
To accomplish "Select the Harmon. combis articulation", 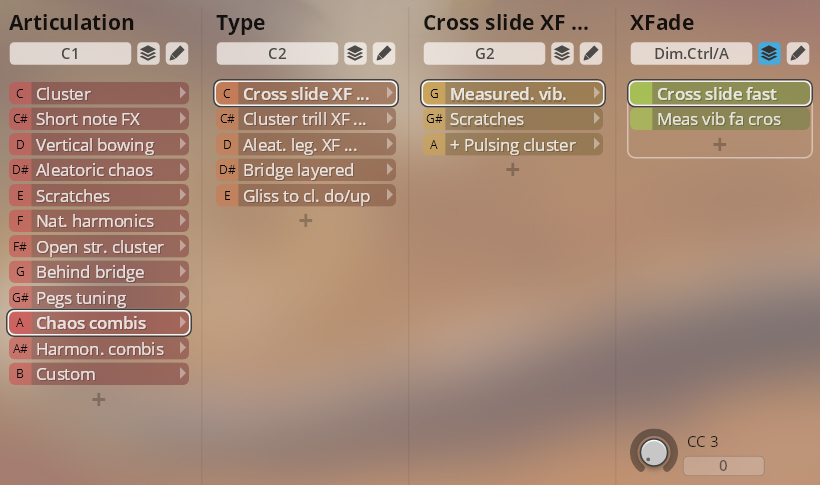I will tap(99, 348).
